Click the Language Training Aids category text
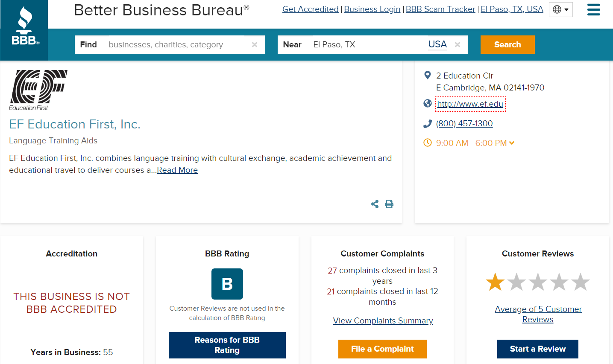Image resolution: width=613 pixels, height=364 pixels. click(53, 141)
